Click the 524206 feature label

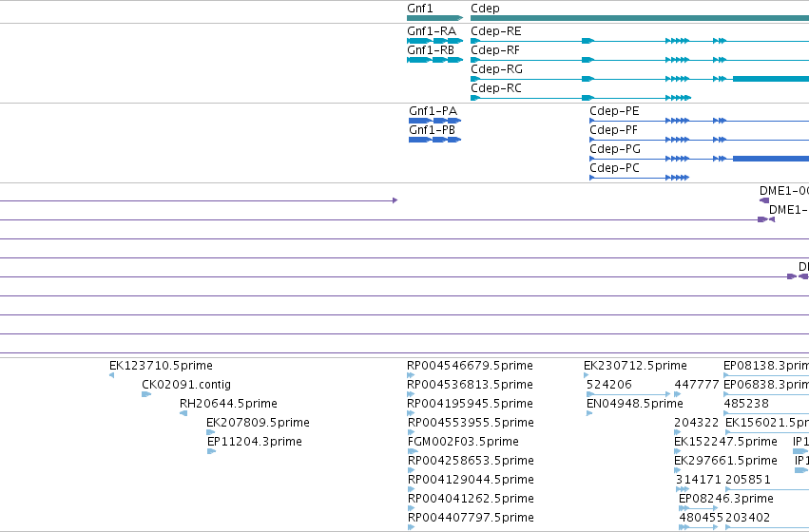click(608, 385)
